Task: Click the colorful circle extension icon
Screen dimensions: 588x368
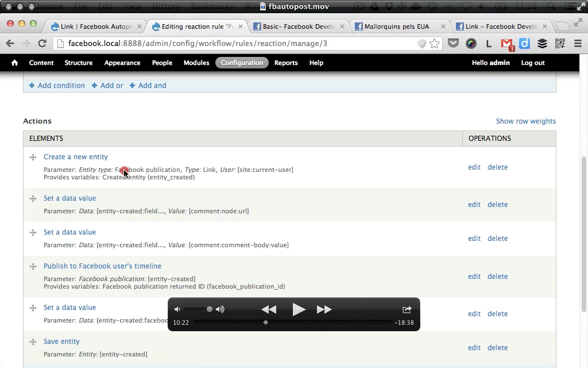Action: tap(471, 44)
